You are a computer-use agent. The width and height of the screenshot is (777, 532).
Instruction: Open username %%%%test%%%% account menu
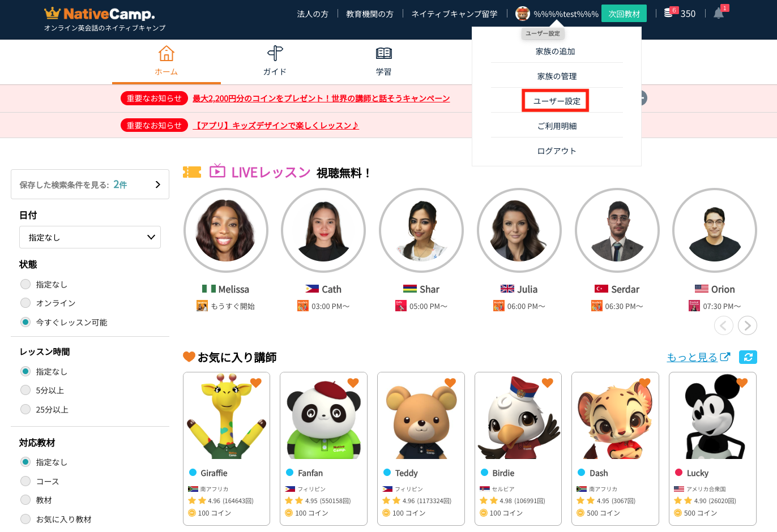(565, 14)
